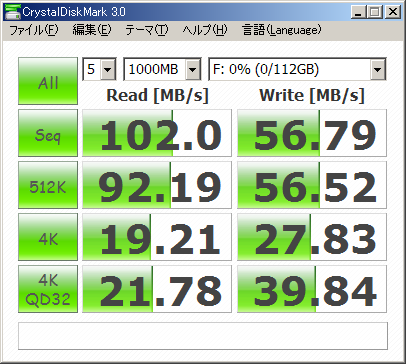The image size is (406, 364).
Task: Select the 4K read result 19.21
Action: point(157,237)
